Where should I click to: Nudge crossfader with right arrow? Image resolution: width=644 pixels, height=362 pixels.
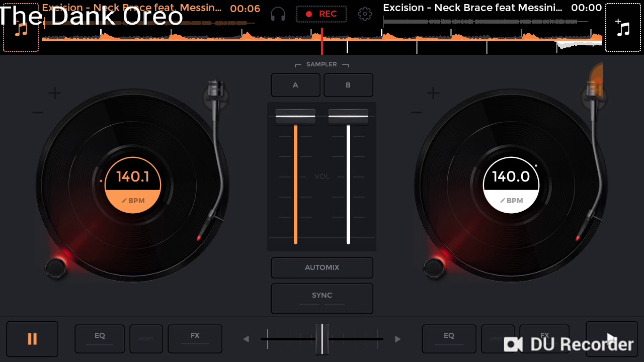click(397, 339)
